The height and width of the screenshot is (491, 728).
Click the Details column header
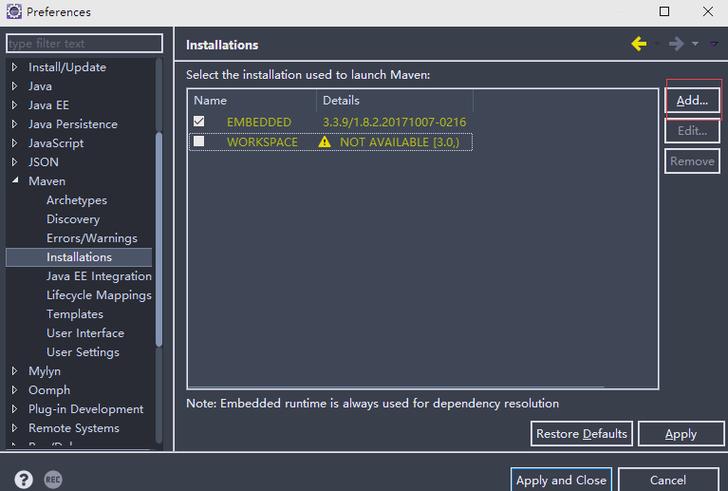pos(395,101)
